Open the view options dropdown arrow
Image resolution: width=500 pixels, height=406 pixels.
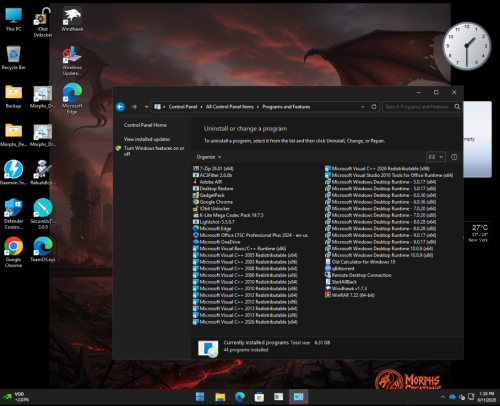point(441,157)
